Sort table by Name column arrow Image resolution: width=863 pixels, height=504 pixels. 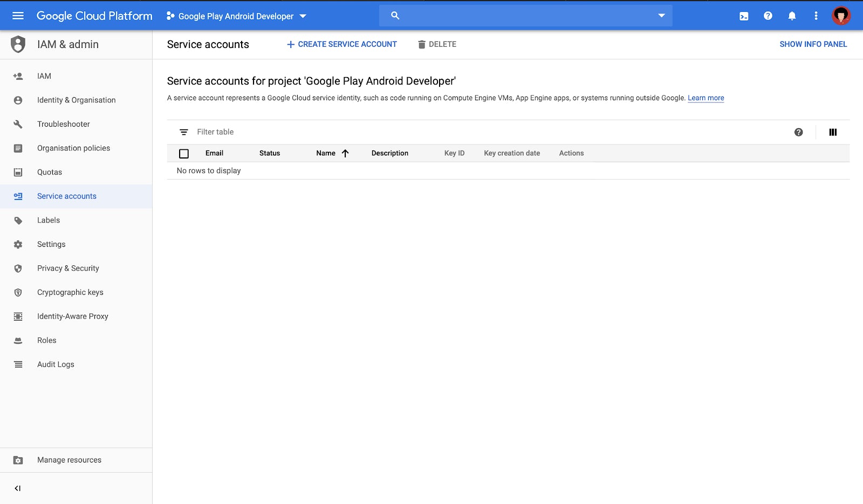point(345,153)
